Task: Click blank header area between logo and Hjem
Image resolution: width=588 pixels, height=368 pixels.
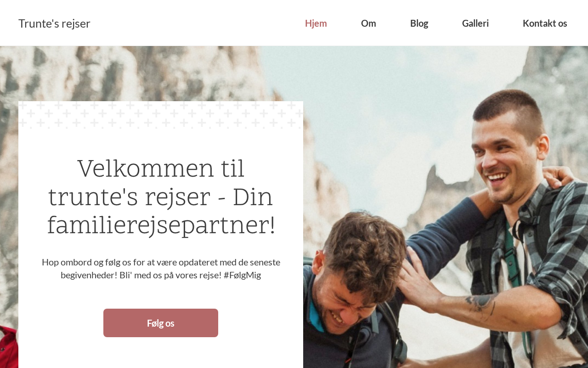Action: [x=198, y=23]
